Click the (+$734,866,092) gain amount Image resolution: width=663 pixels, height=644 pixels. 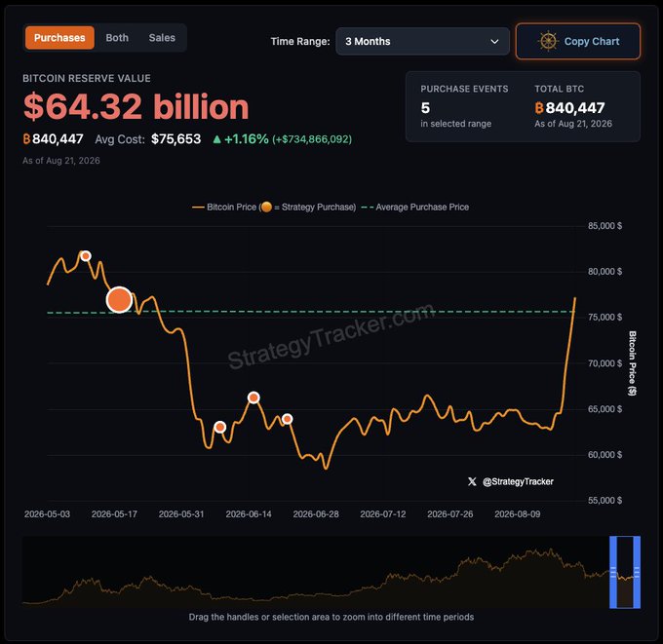point(312,139)
